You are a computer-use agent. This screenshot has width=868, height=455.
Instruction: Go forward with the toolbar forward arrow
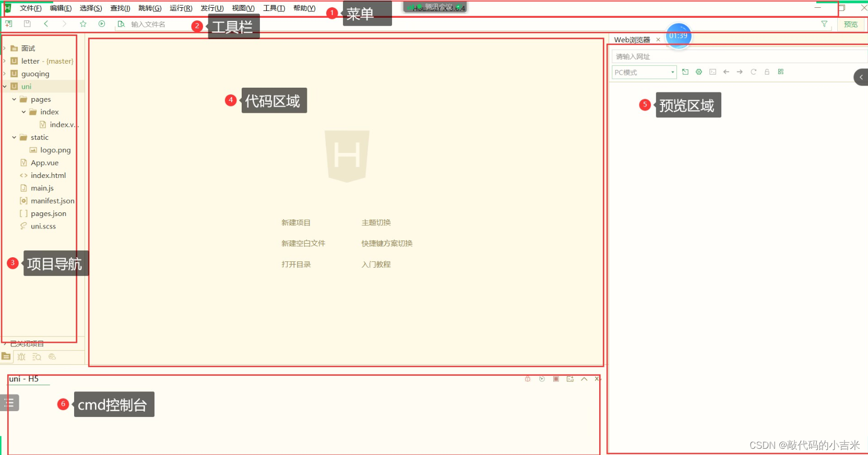click(64, 24)
